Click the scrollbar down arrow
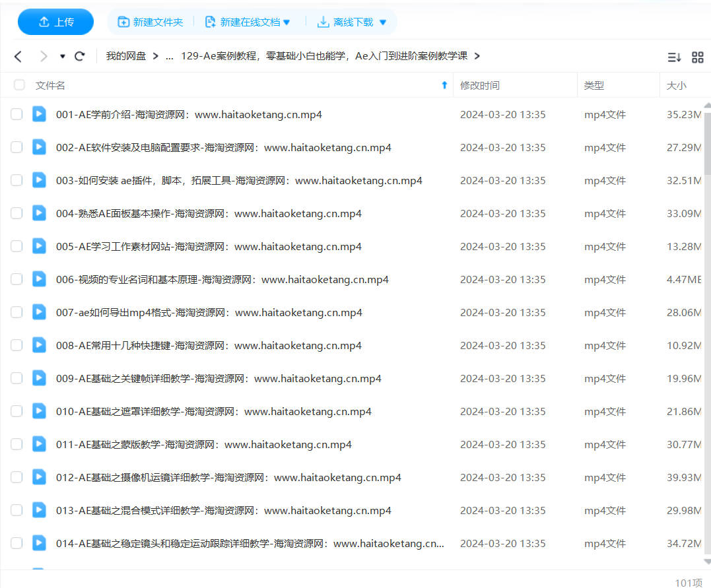The image size is (711, 588). 708,562
